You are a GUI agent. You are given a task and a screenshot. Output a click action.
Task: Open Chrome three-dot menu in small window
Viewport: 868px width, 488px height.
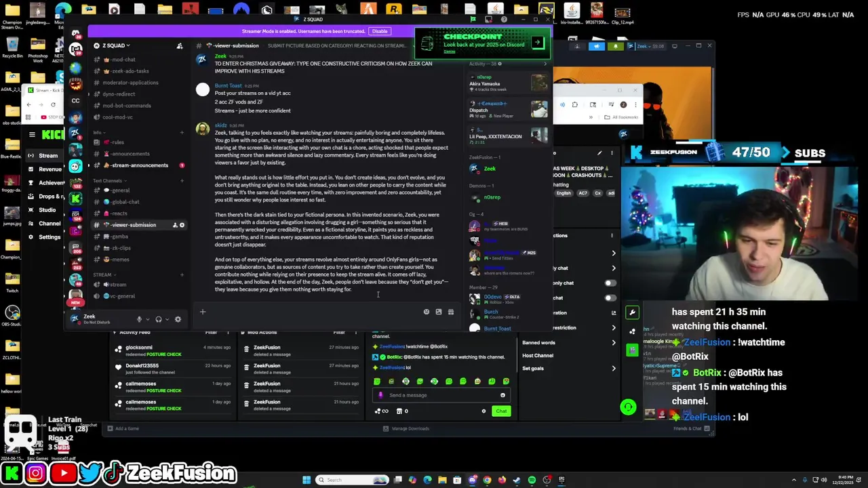636,104
